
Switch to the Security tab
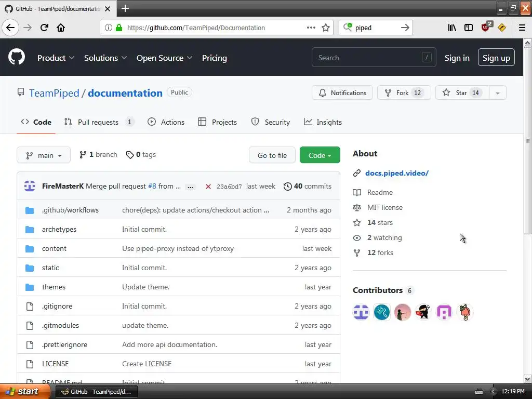tap(270, 122)
